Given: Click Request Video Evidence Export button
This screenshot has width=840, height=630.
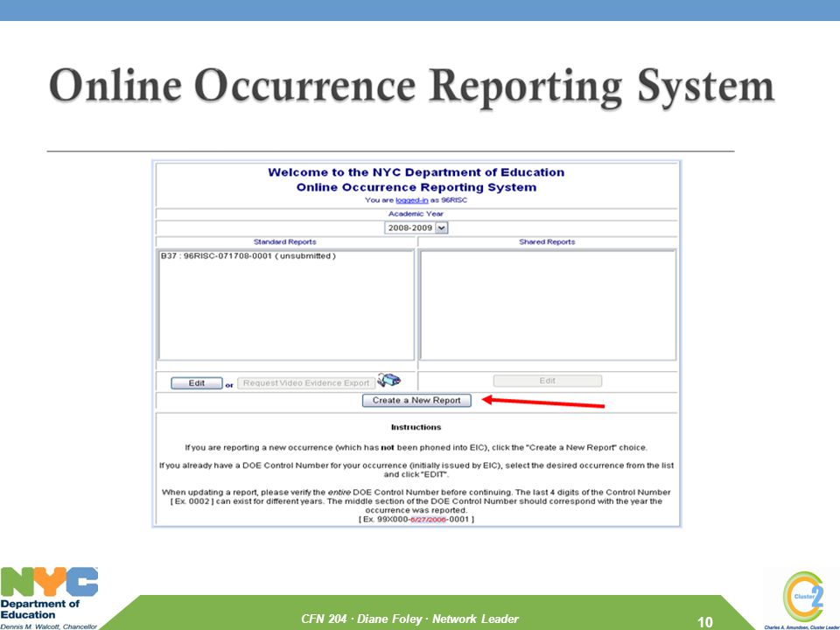Looking at the screenshot, I should [x=306, y=383].
